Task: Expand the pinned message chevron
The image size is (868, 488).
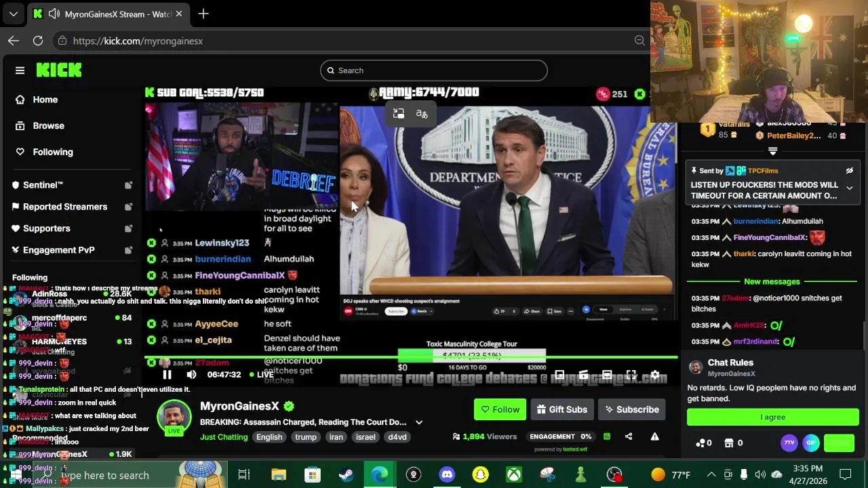Action: tap(849, 188)
